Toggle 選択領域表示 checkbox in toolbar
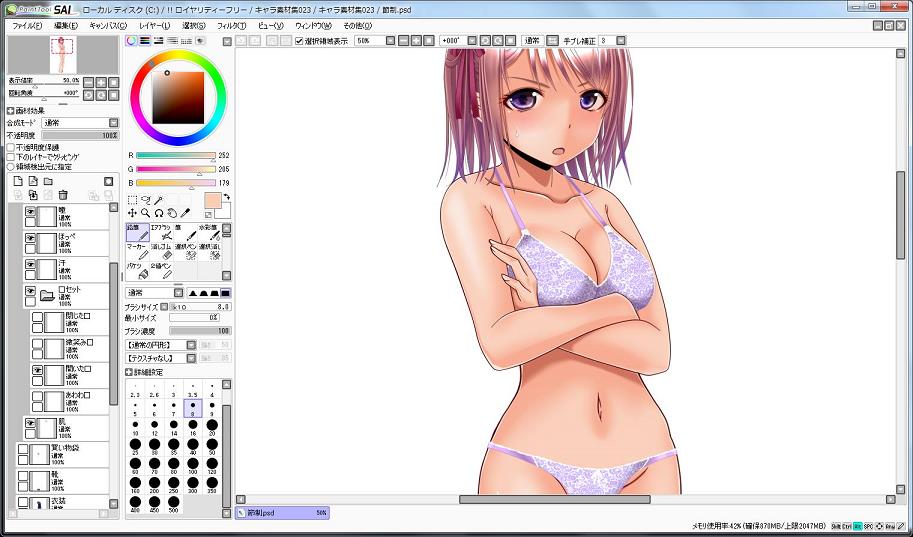913x537 pixels. [x=299, y=41]
